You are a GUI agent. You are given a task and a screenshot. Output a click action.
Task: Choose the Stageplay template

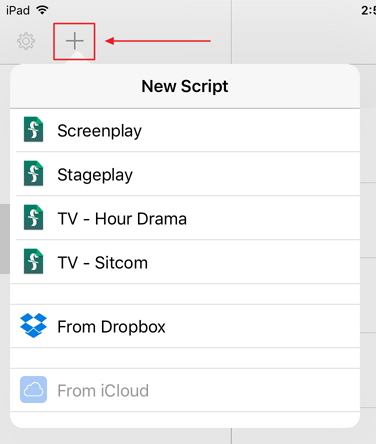pyautogui.click(x=185, y=174)
